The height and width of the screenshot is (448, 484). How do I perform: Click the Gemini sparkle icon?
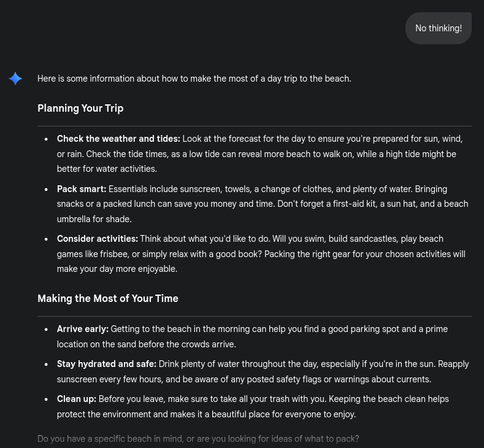(x=15, y=79)
